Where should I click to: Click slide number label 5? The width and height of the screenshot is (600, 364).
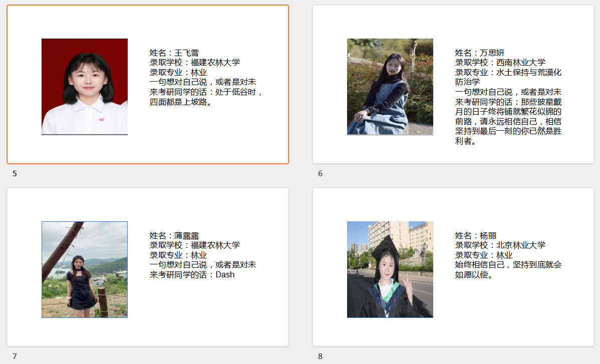(15, 174)
